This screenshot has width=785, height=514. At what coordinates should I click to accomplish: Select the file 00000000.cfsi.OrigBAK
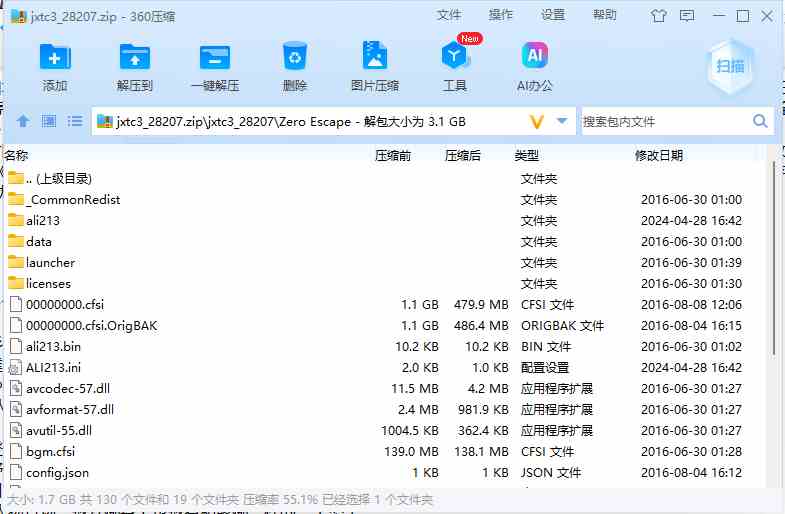(x=385, y=326)
